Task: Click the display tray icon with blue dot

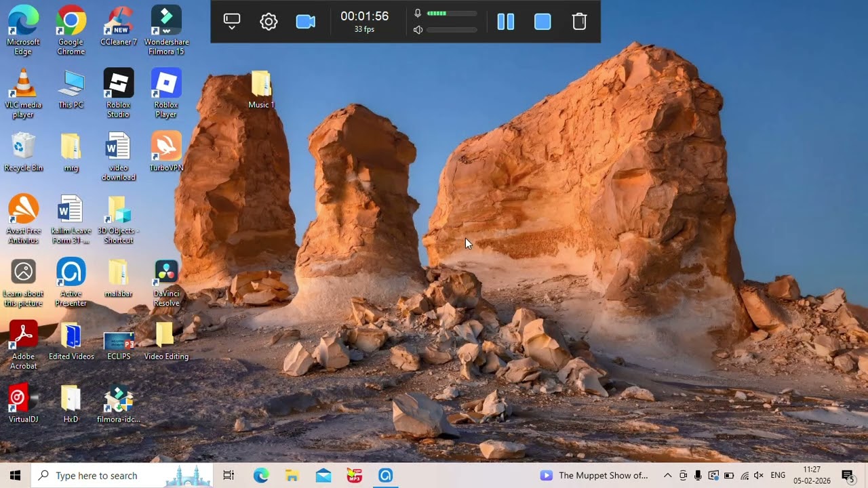Action: [x=713, y=475]
